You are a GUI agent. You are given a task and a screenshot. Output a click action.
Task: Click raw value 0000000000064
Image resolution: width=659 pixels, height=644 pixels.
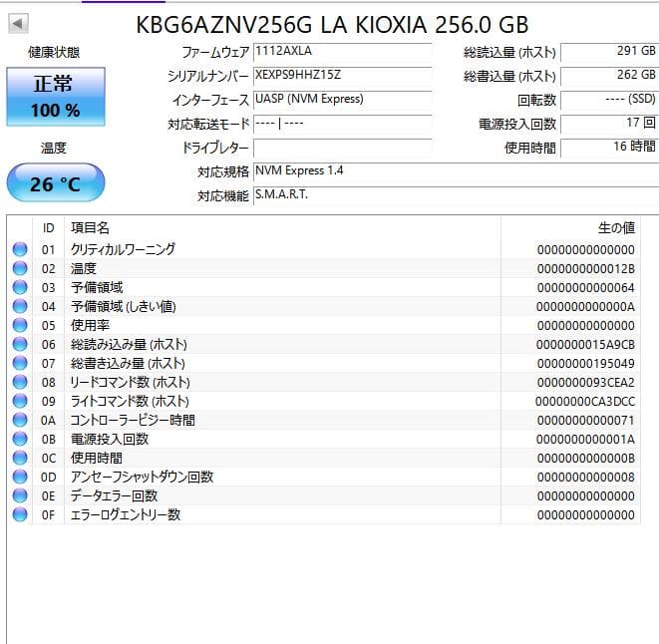586,287
